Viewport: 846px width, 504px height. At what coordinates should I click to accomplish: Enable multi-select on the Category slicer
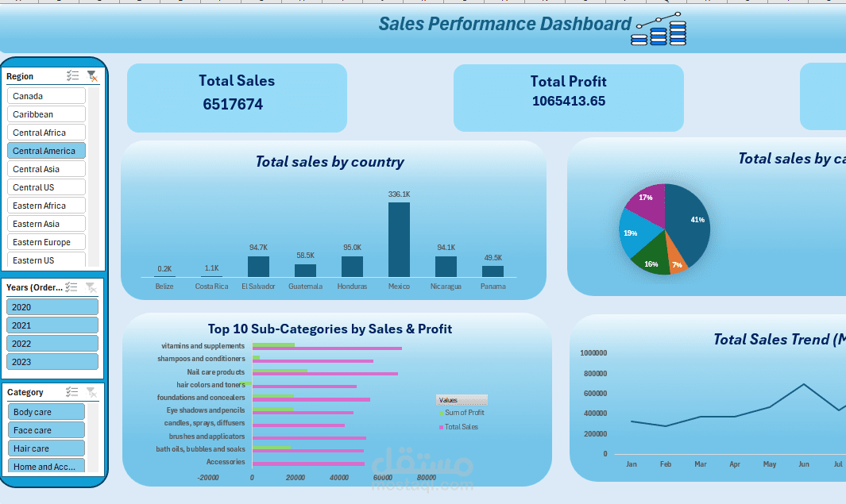click(x=72, y=391)
